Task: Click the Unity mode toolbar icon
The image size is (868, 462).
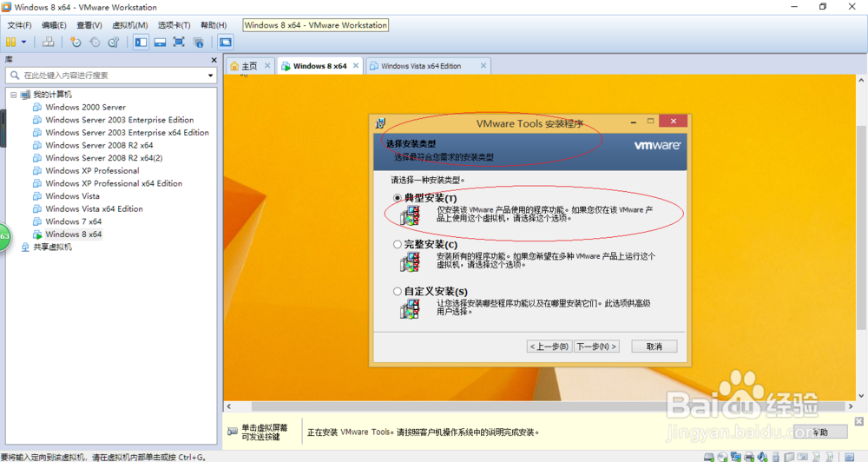Action: coord(198,42)
